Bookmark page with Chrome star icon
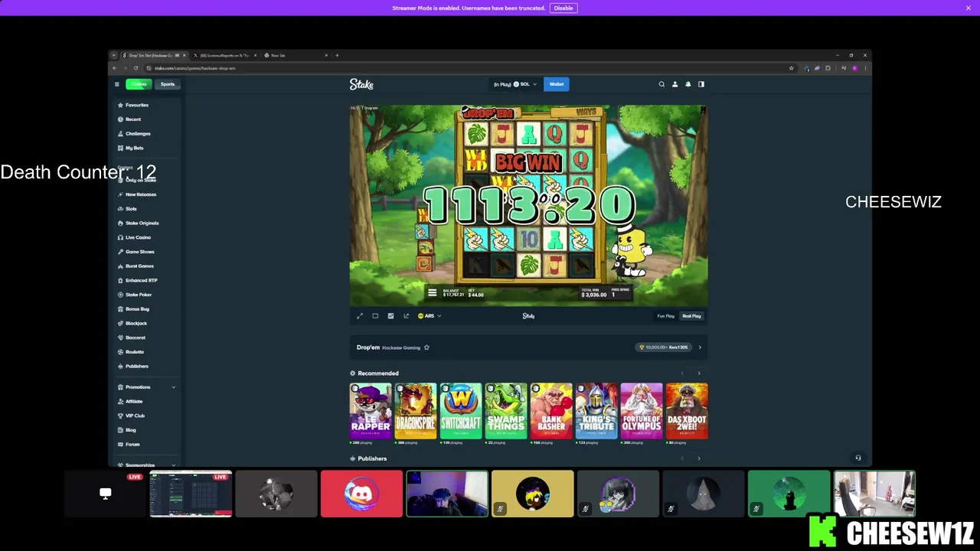 pyautogui.click(x=791, y=68)
